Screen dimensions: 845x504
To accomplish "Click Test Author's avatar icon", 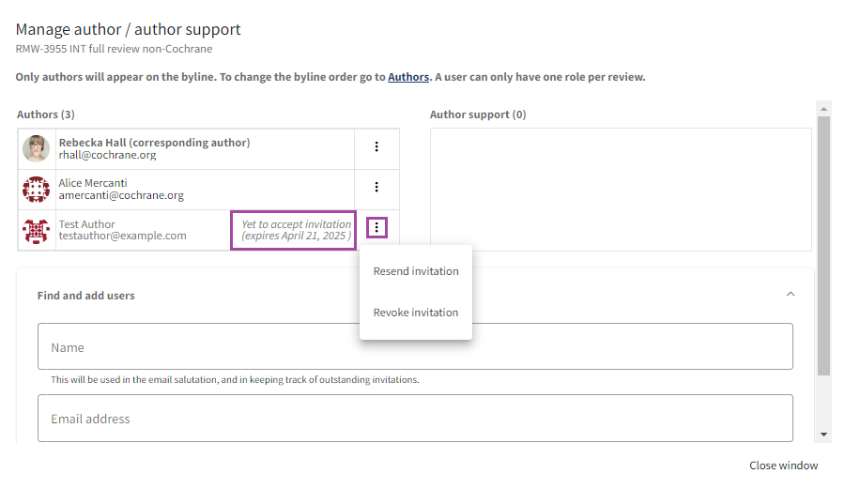I will pyautogui.click(x=36, y=229).
